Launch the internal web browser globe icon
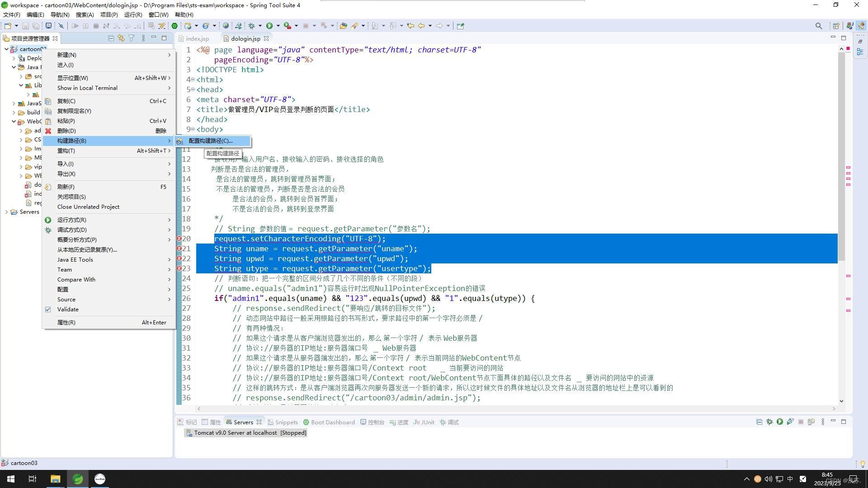The width and height of the screenshot is (868, 488). coord(226,26)
